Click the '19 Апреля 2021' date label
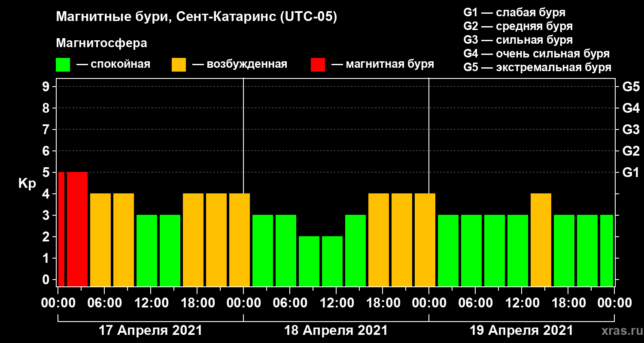The width and height of the screenshot is (644, 343). (x=521, y=331)
